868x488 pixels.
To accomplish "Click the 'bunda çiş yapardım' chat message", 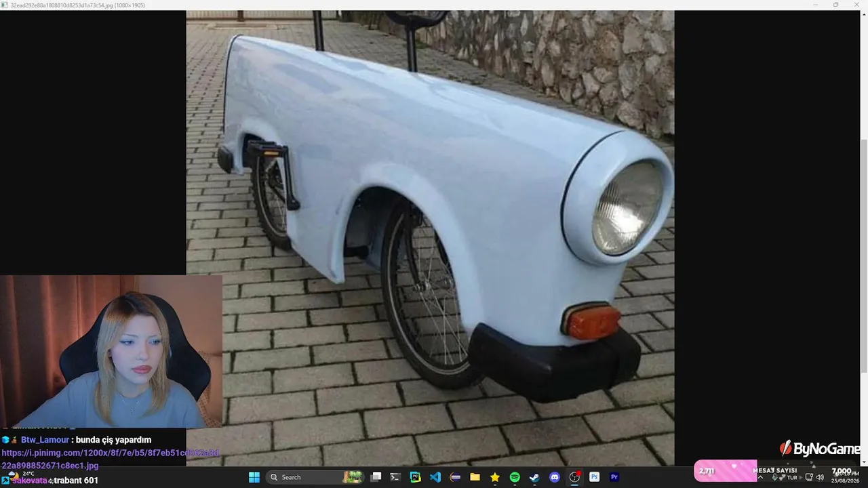I will (113, 440).
